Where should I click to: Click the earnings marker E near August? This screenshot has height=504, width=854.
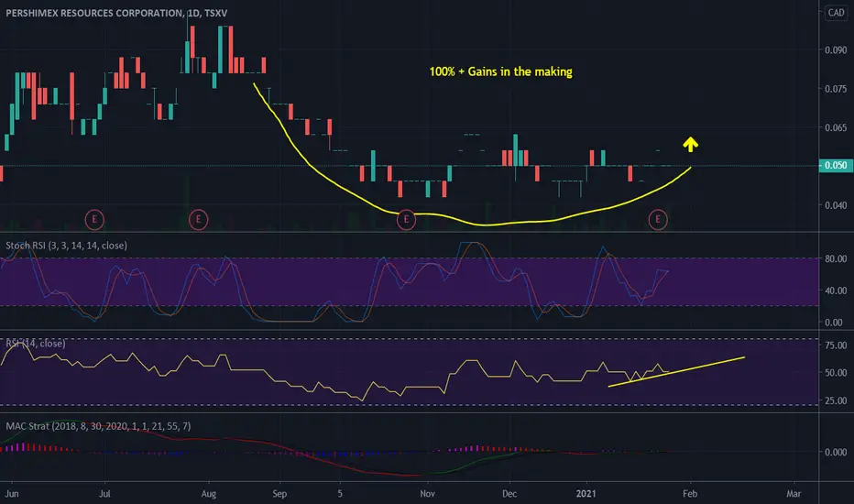pyautogui.click(x=198, y=220)
